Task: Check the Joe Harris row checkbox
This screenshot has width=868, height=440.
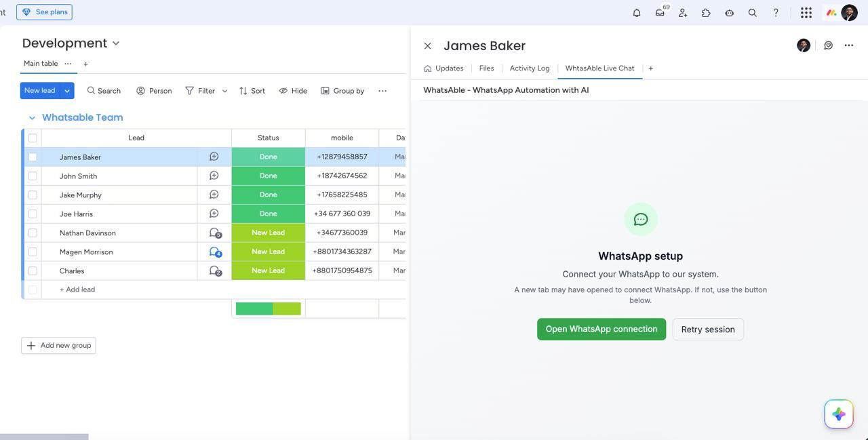Action: point(33,214)
